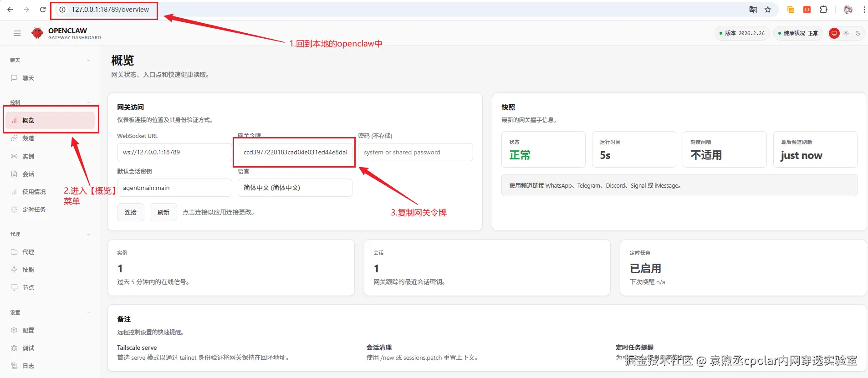868x378 pixels.
Task: Toggle the hamburger sidebar menu
Action: [17, 33]
